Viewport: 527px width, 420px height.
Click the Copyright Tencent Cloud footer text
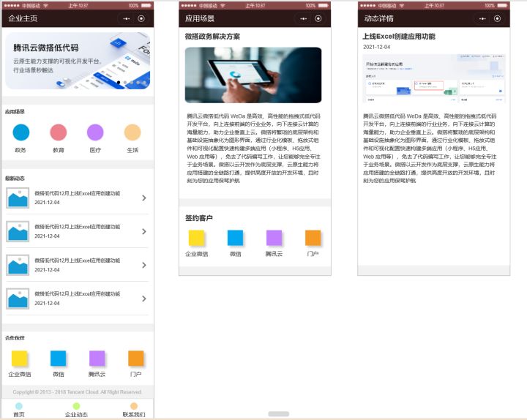coord(78,391)
